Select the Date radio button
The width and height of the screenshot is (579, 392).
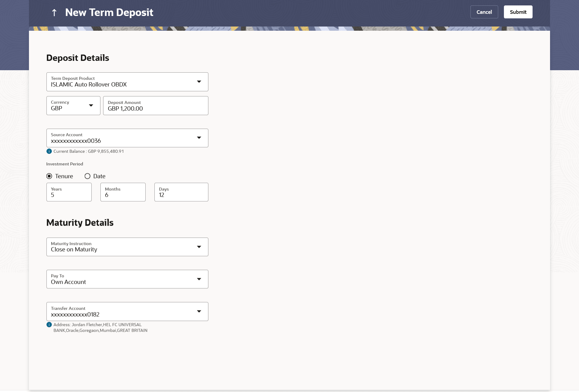(x=87, y=176)
